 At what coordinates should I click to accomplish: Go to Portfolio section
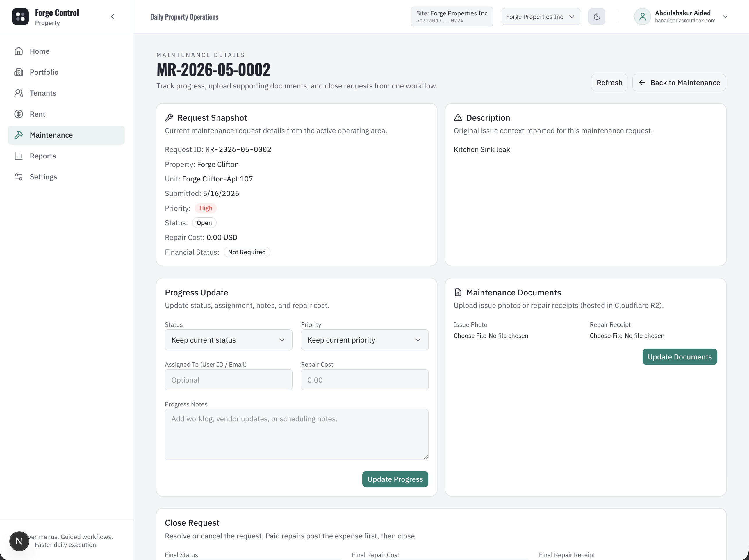[66, 72]
